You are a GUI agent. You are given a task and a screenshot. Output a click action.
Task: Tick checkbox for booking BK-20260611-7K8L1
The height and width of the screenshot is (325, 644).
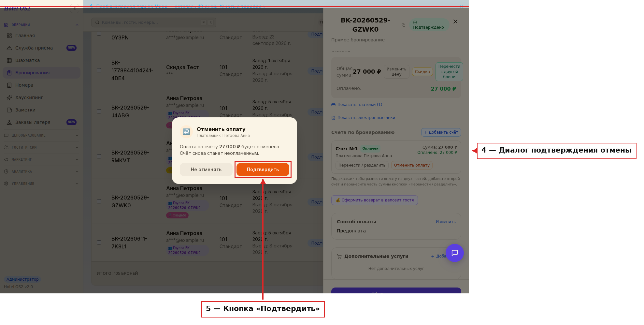point(99,243)
